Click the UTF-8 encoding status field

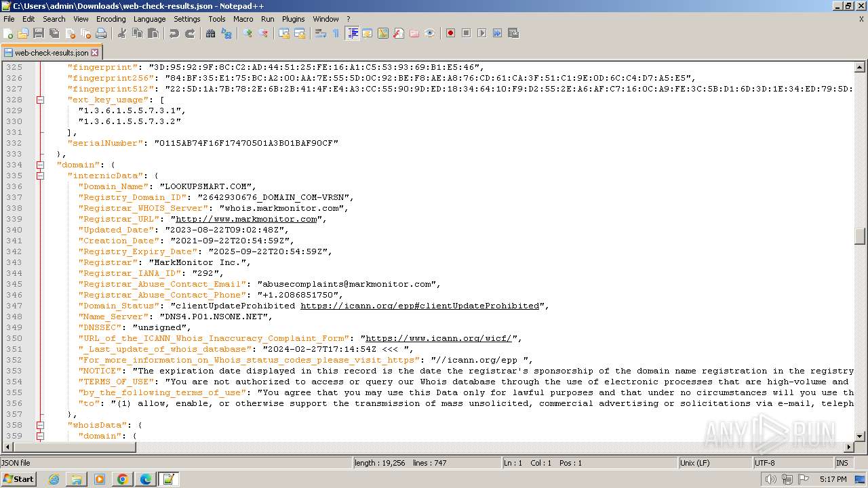tap(793, 463)
